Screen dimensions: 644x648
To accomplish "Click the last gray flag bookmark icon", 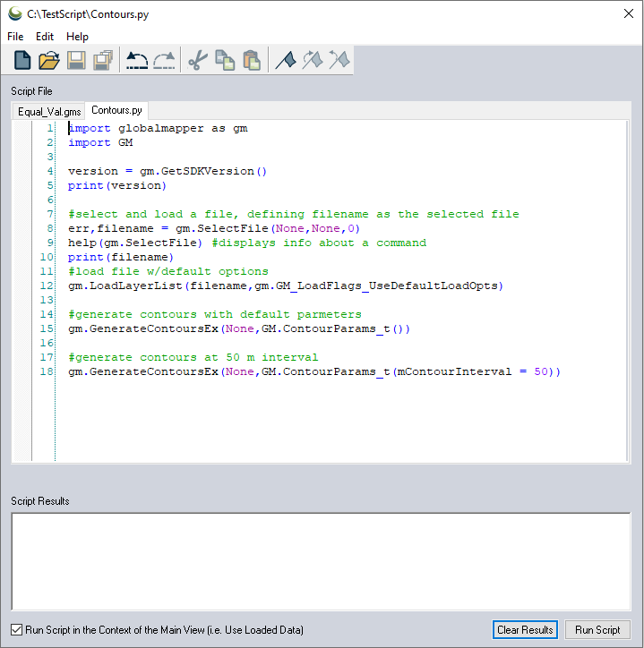I will point(339,61).
